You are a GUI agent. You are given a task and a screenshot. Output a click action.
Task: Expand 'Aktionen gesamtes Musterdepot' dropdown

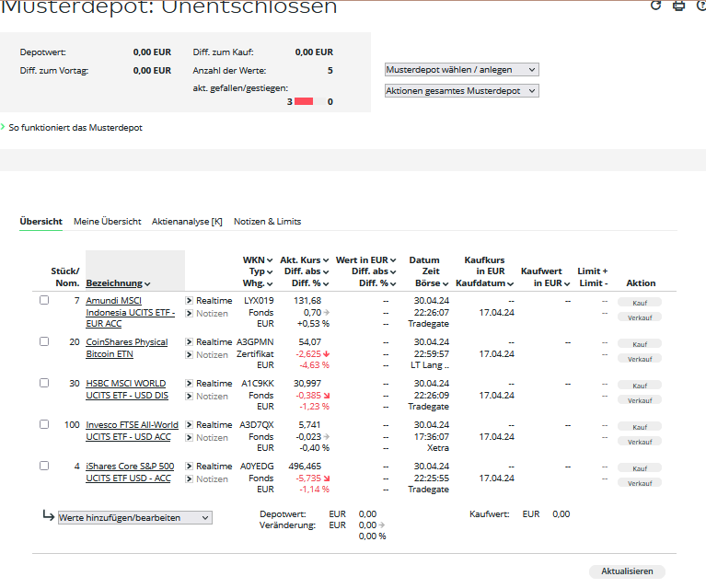tap(461, 90)
